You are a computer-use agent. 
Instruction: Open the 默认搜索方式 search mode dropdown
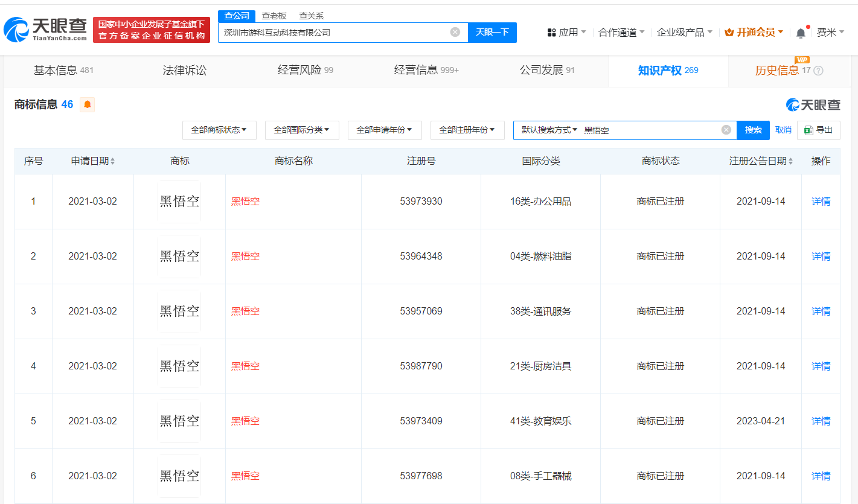tap(549, 130)
